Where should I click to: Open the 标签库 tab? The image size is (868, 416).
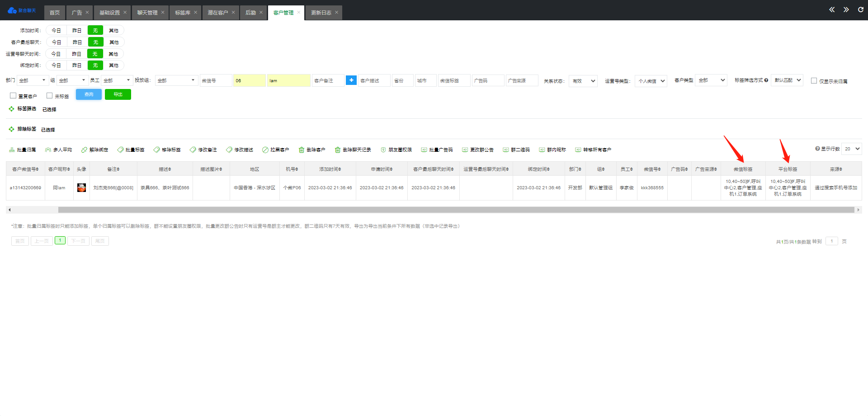[x=183, y=13]
